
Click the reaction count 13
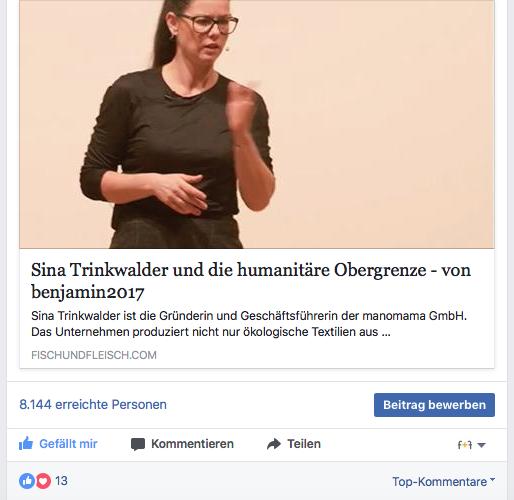click(61, 481)
